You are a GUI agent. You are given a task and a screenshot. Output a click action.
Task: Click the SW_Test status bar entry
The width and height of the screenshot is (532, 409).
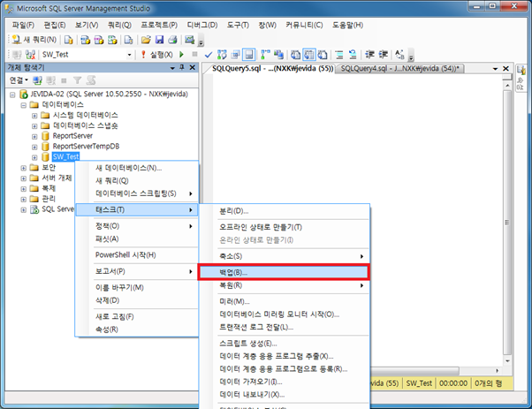[419, 383]
